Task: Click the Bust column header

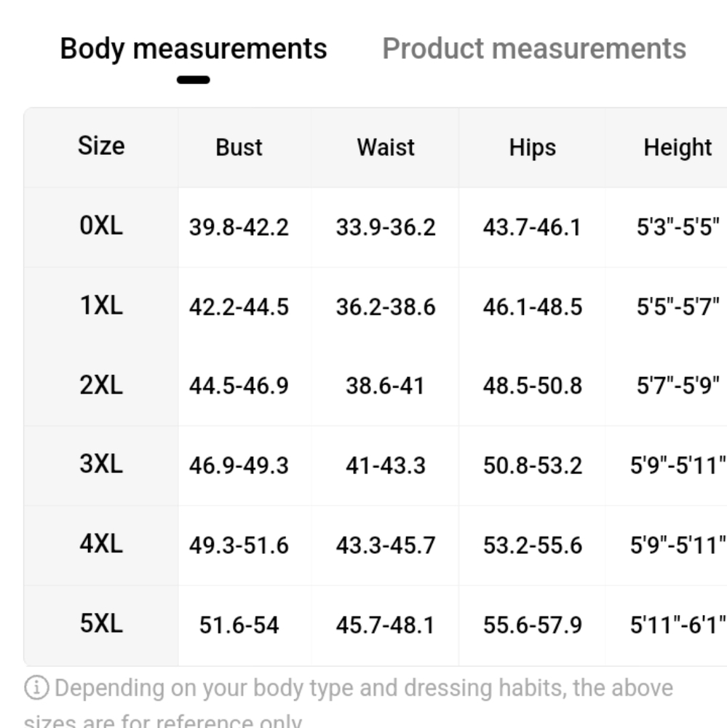Action: tap(239, 148)
